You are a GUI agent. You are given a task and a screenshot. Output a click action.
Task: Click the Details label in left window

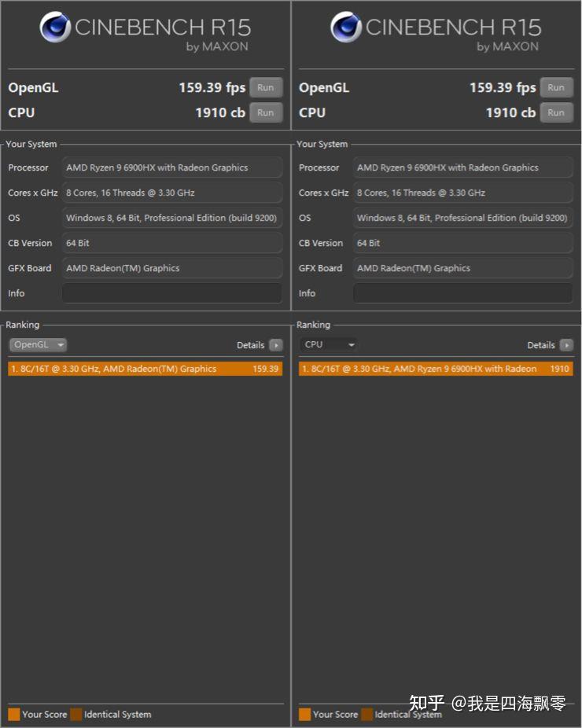pyautogui.click(x=250, y=345)
